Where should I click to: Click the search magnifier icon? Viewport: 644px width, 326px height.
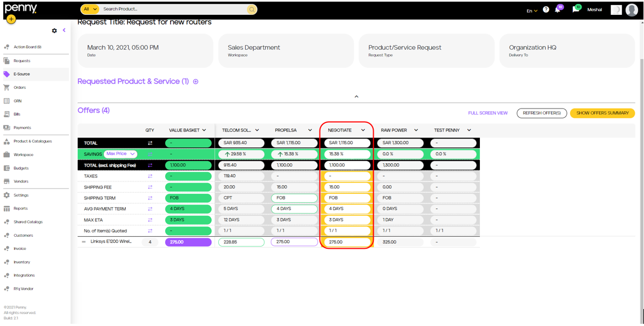click(251, 9)
